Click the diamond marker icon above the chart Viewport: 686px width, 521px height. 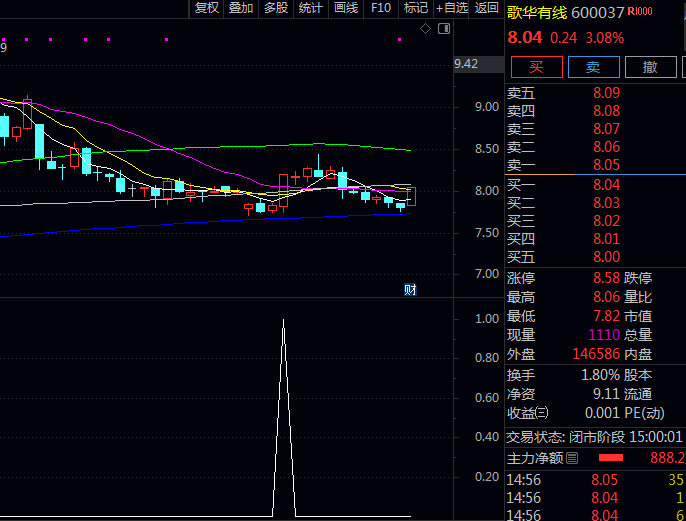(426, 29)
